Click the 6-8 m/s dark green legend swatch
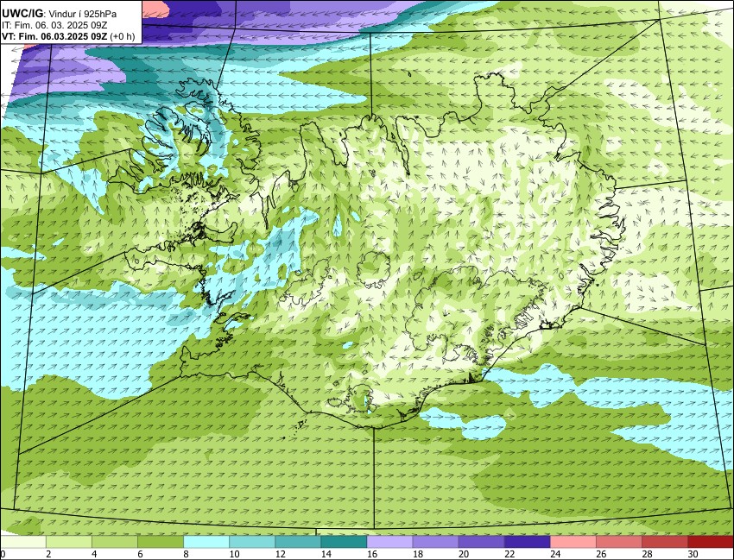The width and height of the screenshot is (734, 560). click(161, 542)
